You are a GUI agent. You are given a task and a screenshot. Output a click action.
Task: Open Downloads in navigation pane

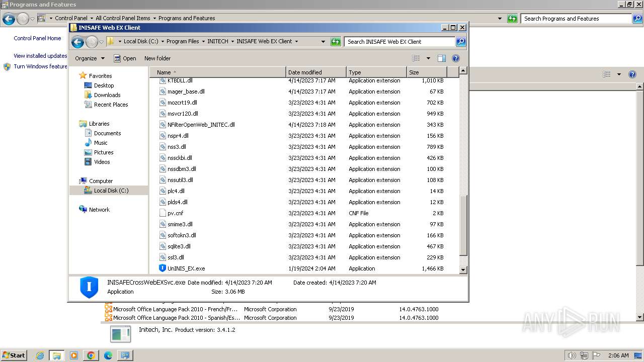(x=107, y=95)
